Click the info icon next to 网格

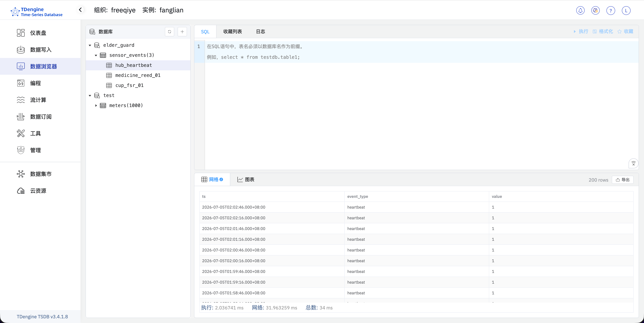click(221, 179)
